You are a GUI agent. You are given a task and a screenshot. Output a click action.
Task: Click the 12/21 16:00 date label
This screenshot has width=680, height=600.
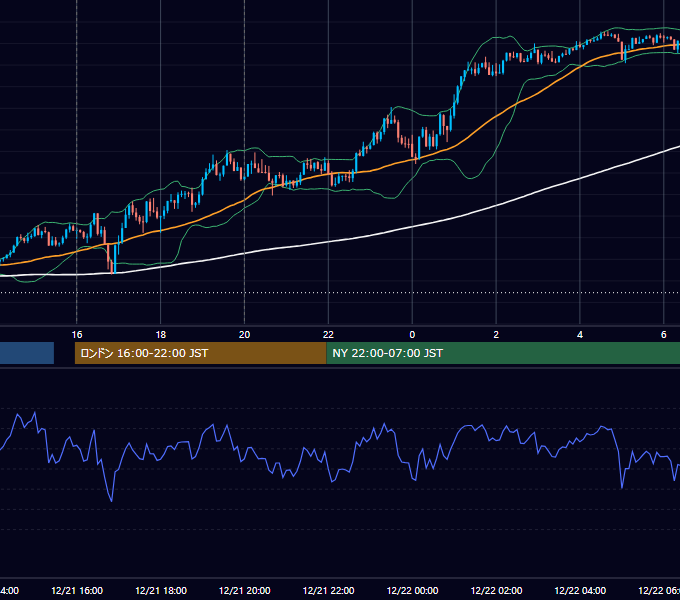click(x=77, y=590)
